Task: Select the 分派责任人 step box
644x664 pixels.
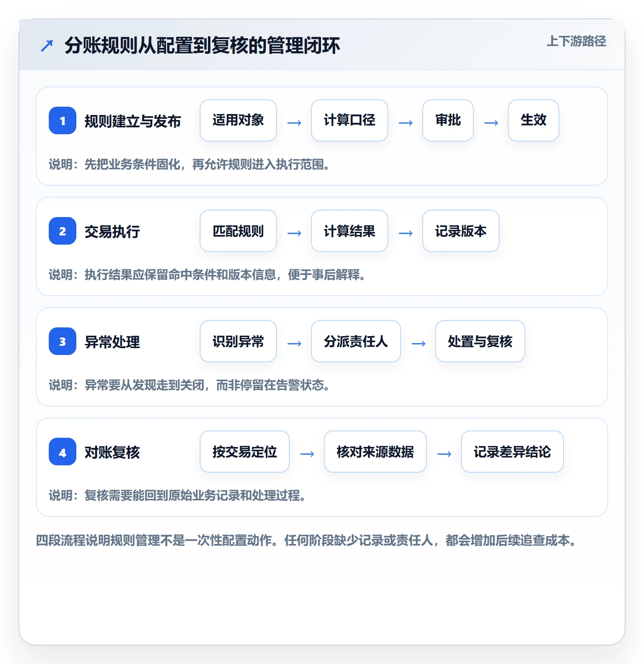Action: tap(356, 341)
